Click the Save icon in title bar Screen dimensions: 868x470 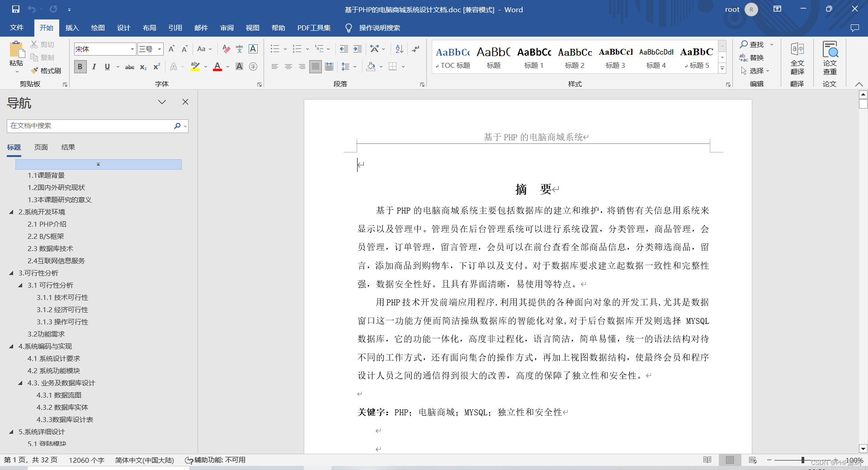(16, 9)
